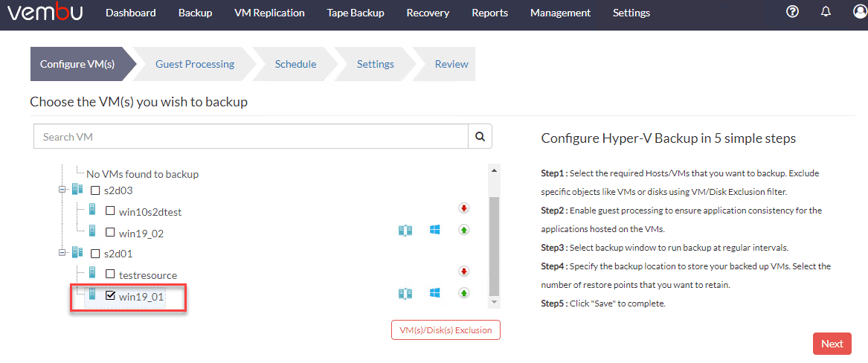Open the Recovery menu
The width and height of the screenshot is (868, 363).
point(428,13)
